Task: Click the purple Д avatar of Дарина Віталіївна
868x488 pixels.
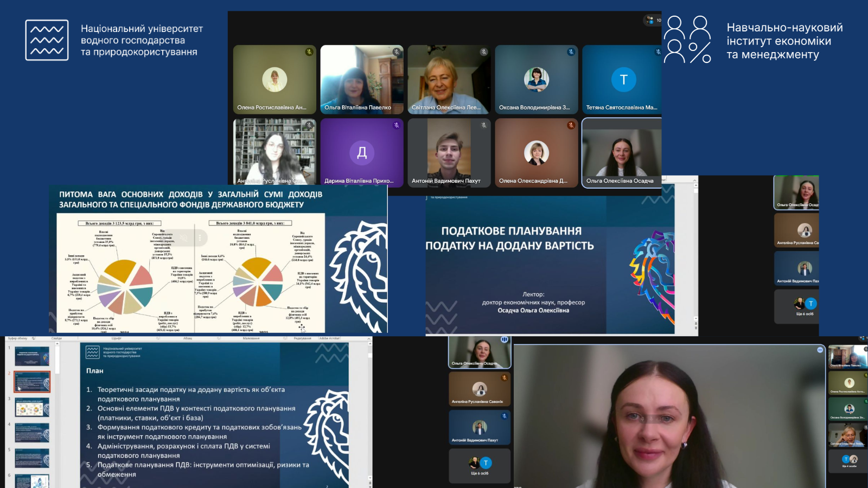Action: tap(362, 153)
